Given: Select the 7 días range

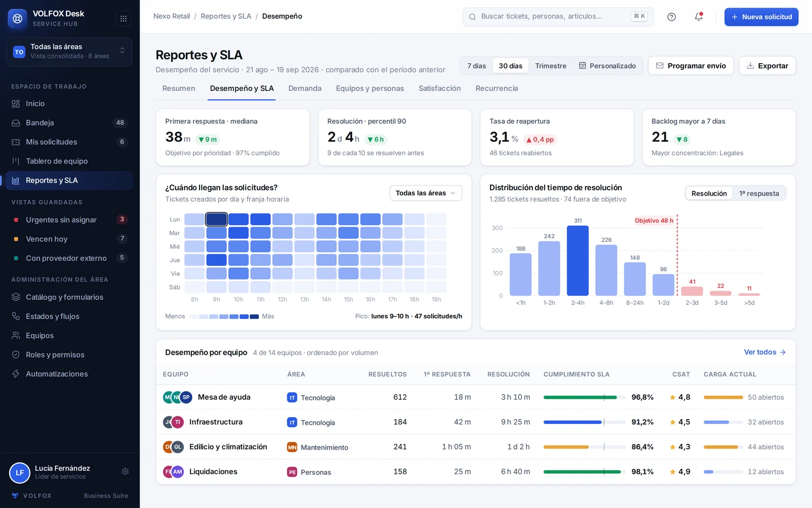Looking at the screenshot, I should point(477,66).
